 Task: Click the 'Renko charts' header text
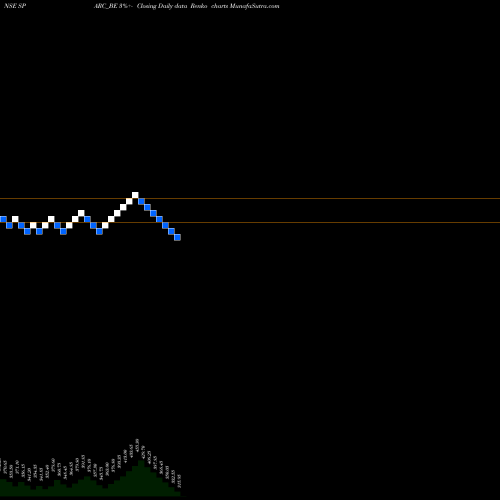(x=209, y=6)
